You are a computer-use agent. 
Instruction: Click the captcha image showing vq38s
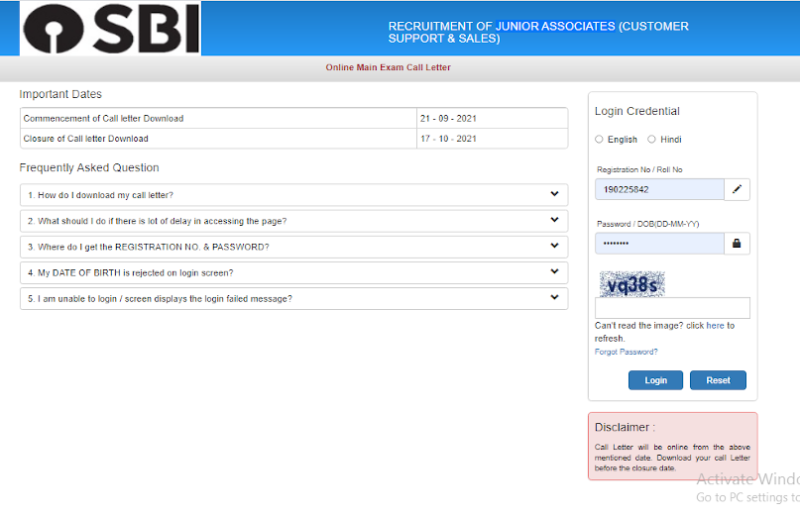click(631, 284)
